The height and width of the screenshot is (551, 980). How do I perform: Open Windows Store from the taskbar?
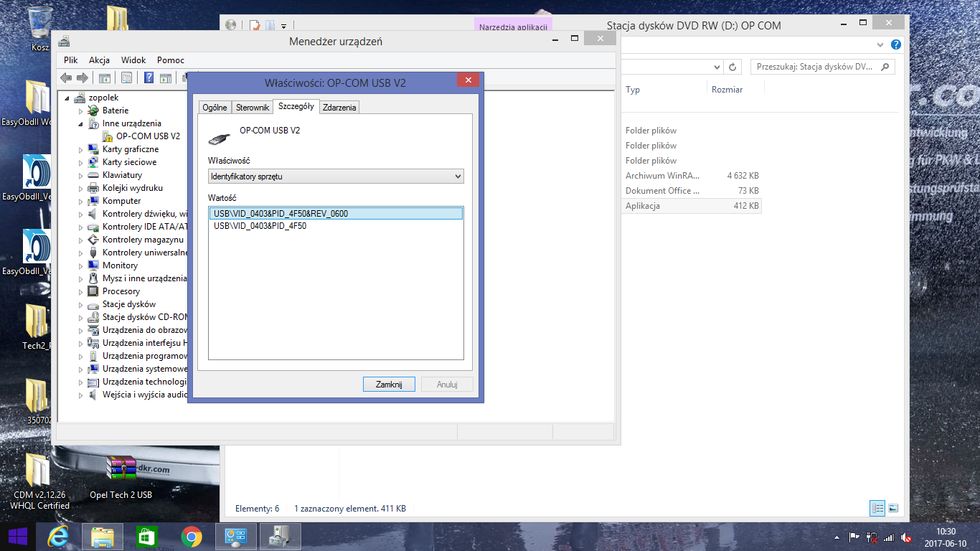pos(146,537)
